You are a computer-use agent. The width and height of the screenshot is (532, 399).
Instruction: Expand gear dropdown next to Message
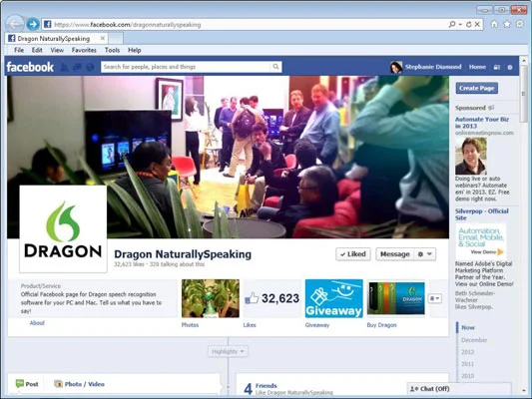point(425,254)
